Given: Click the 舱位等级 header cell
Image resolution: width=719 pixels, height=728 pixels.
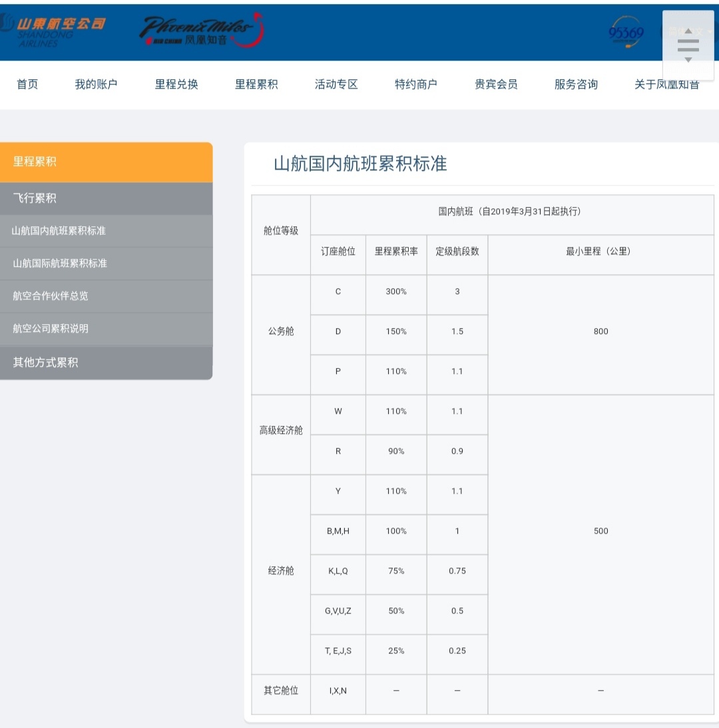Looking at the screenshot, I should coord(281,235).
